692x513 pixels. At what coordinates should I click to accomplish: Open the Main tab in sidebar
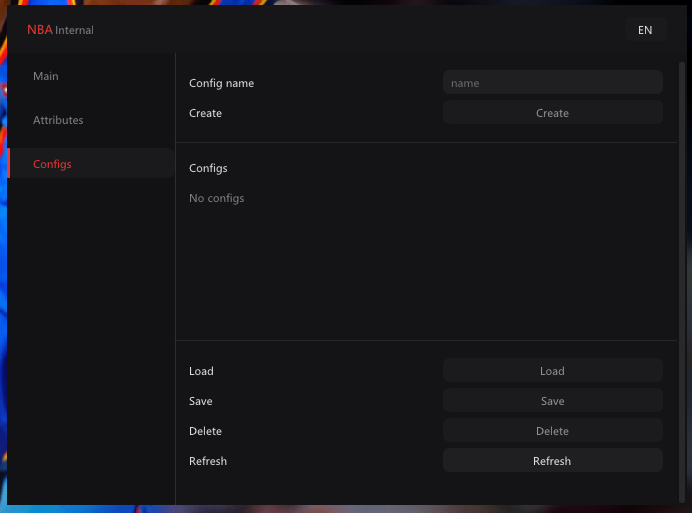point(90,76)
